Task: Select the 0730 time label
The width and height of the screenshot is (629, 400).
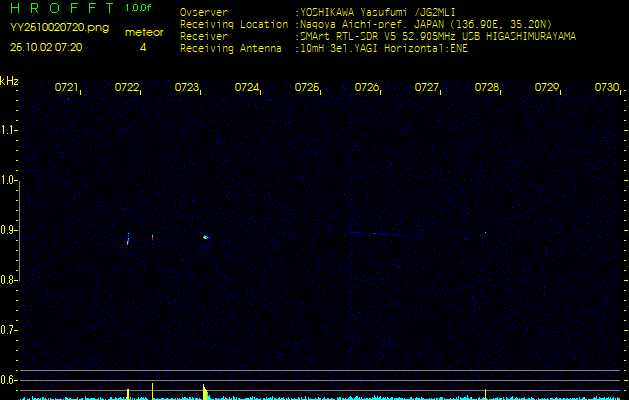Action: point(606,88)
